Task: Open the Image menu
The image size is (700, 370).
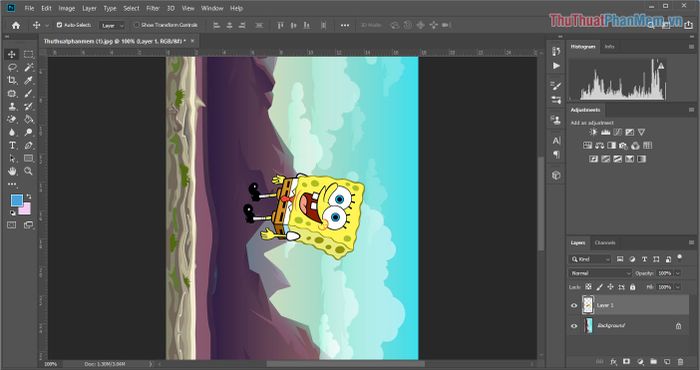Action: pyautogui.click(x=67, y=8)
